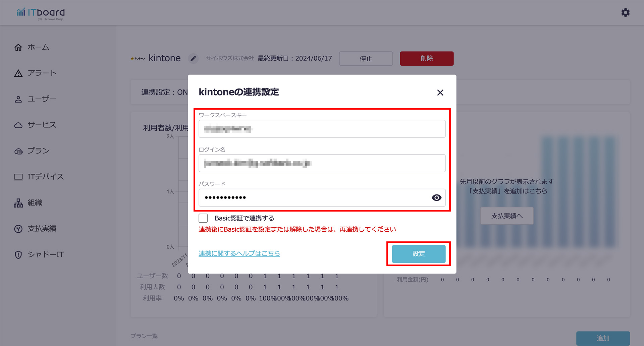The image size is (644, 346).
Task: Click the ワークスペースキー input field
Action: pyautogui.click(x=322, y=129)
